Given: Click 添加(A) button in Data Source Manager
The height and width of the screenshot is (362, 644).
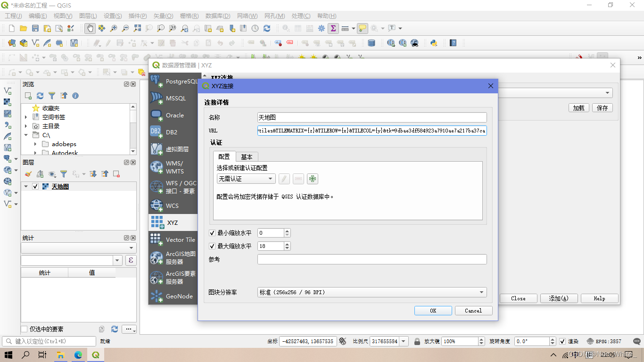Looking at the screenshot, I should pyautogui.click(x=559, y=298).
